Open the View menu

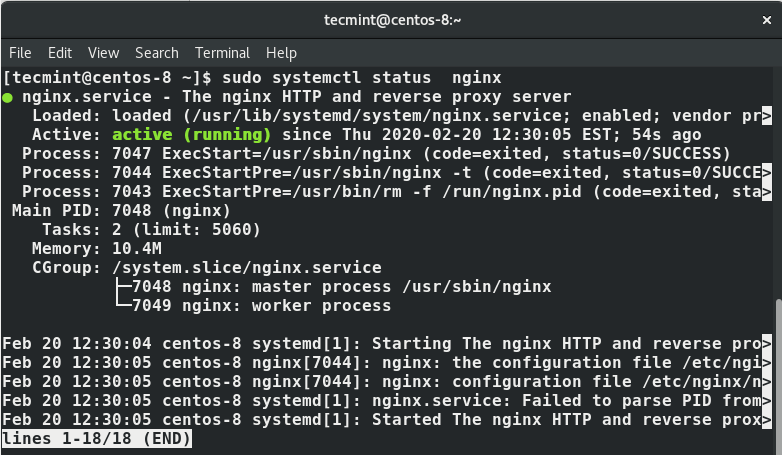point(103,53)
